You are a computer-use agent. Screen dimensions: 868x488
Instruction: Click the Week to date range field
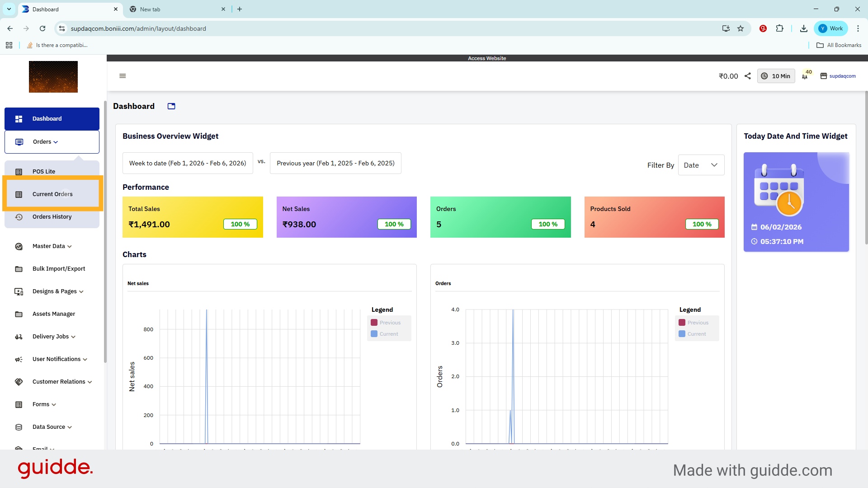pyautogui.click(x=188, y=163)
